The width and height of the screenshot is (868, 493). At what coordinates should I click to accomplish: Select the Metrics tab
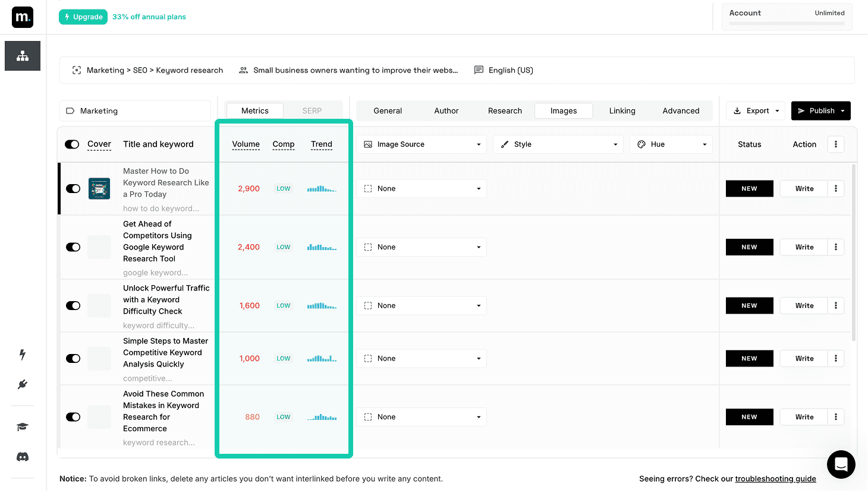pos(254,110)
